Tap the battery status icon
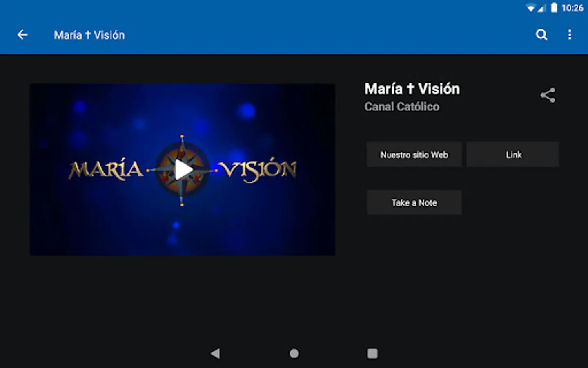588x368 pixels. [554, 8]
